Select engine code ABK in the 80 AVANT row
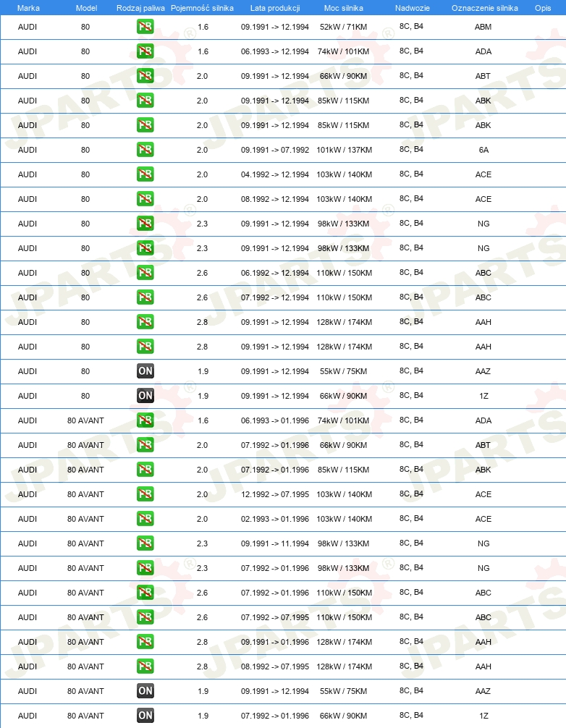 (483, 470)
